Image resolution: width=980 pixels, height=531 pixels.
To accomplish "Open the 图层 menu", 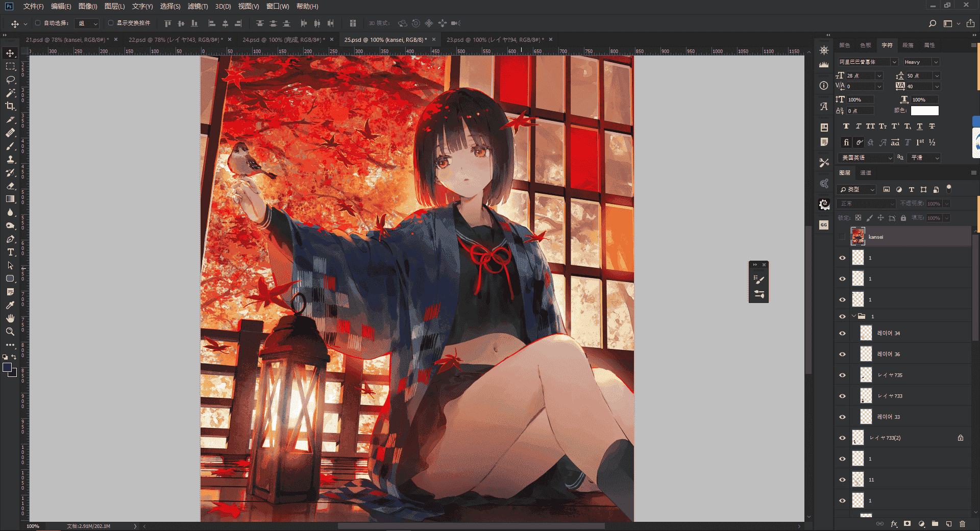I will pos(114,6).
